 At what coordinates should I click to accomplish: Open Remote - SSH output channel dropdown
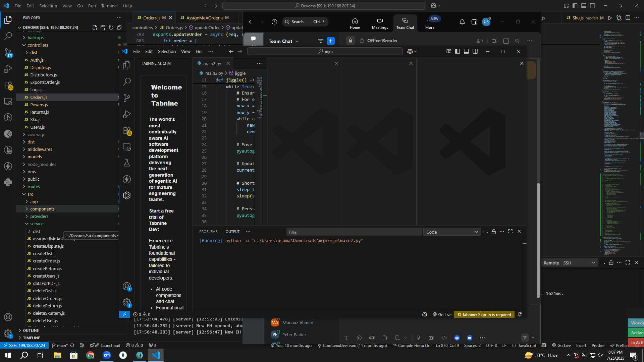coord(569,263)
